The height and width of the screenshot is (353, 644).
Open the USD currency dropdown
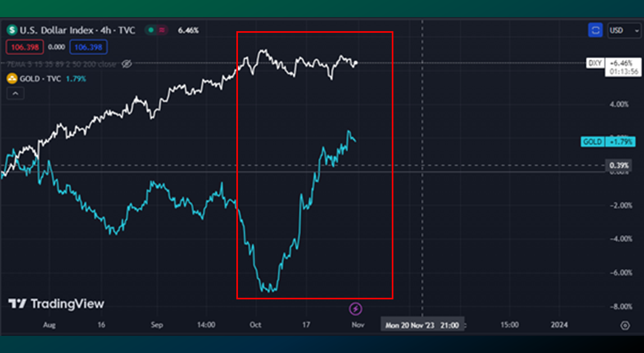coord(624,30)
